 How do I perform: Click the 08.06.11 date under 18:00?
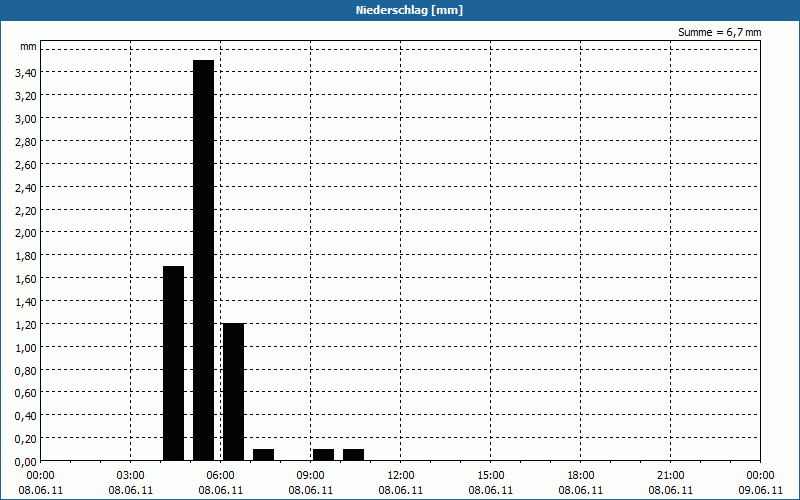coord(581,490)
